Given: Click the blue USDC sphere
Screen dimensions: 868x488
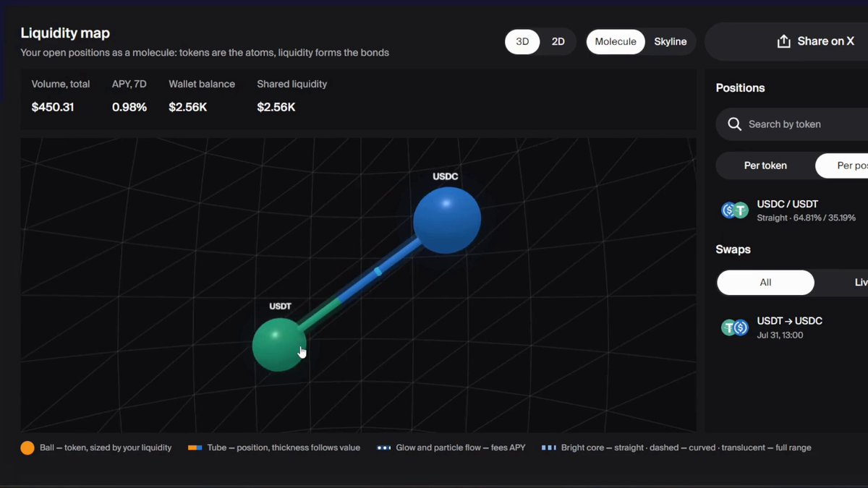Looking at the screenshot, I should click(x=447, y=220).
